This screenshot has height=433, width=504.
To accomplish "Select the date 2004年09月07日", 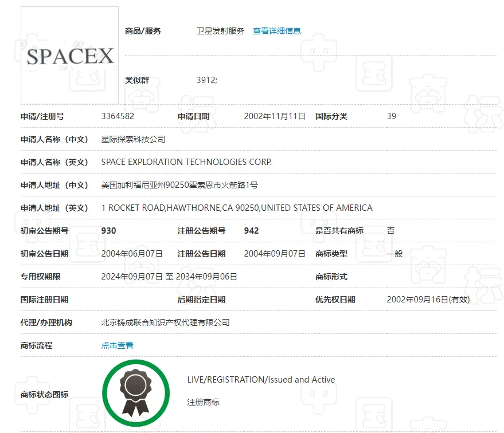I will tap(275, 254).
